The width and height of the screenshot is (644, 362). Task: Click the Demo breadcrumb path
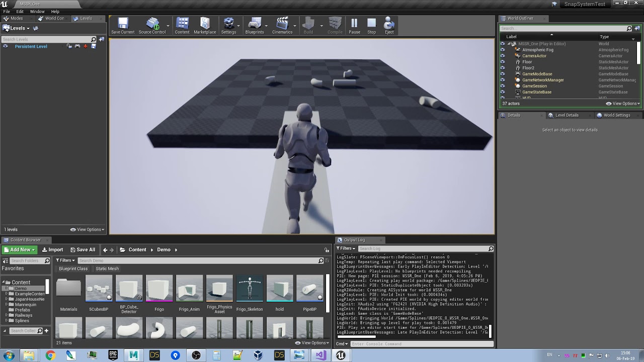(164, 250)
